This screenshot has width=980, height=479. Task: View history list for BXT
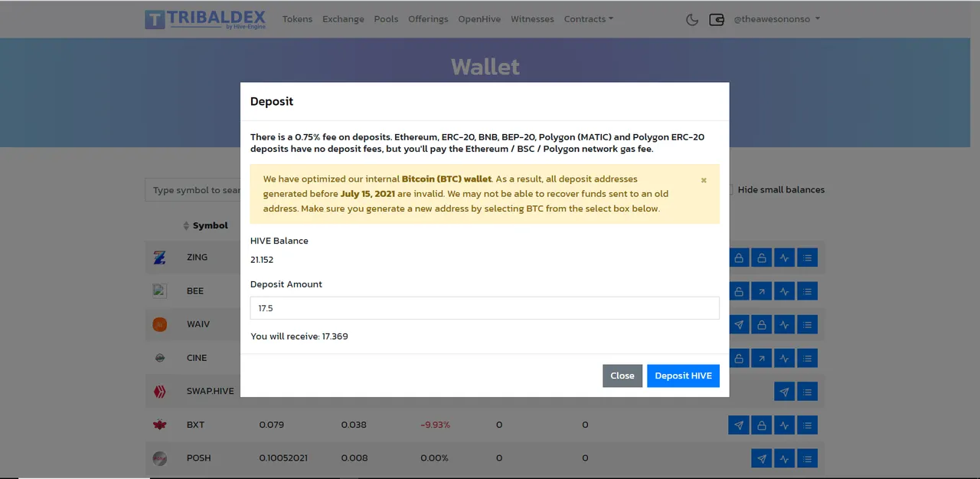point(807,425)
